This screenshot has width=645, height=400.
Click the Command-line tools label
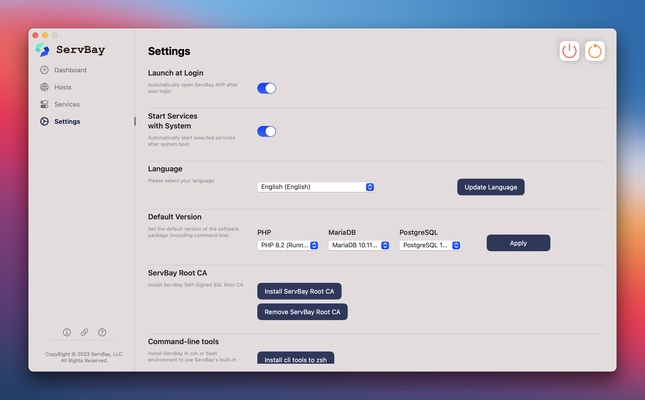point(183,342)
